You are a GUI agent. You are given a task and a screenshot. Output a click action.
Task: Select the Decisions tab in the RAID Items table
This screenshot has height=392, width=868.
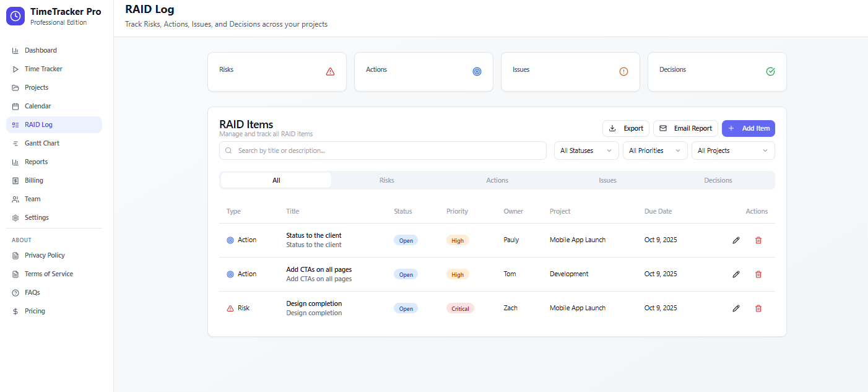[x=718, y=180]
